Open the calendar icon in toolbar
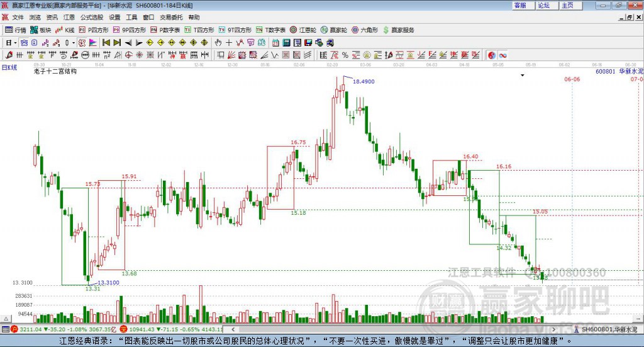Screen dimensions: 644x347 pyautogui.click(x=275, y=43)
